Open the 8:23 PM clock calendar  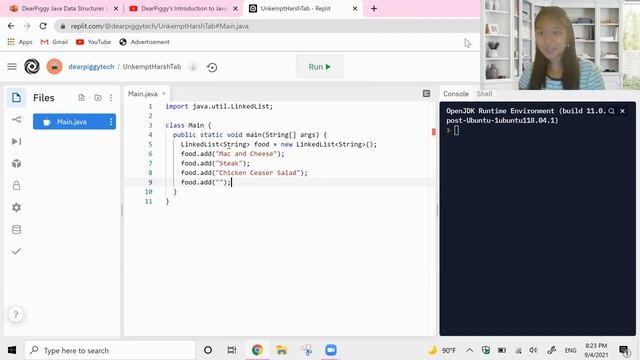coord(596,350)
